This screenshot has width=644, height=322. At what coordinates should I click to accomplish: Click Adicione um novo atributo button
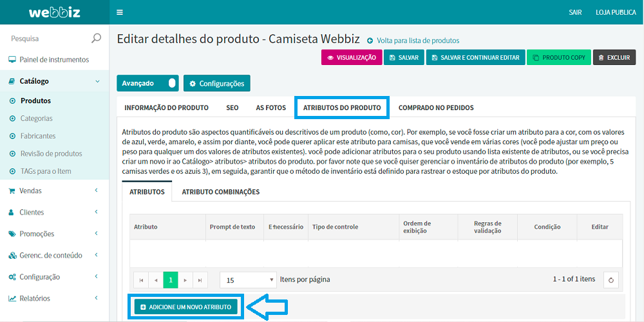(x=185, y=307)
